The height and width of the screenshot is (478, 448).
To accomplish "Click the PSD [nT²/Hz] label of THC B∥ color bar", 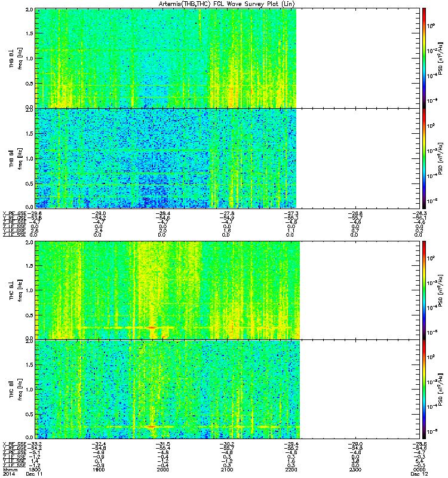I will 440,390.
